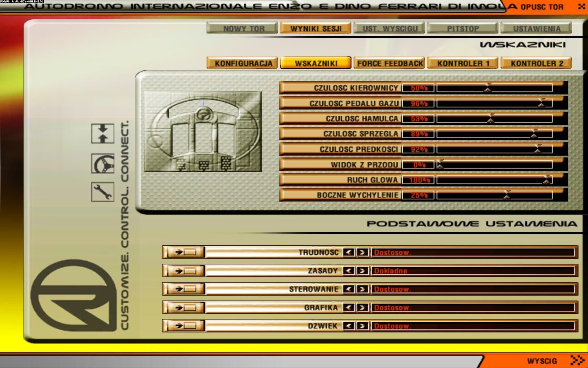Click the CZULOSC PEDALU GAZU slider
The height and width of the screenshot is (368, 588).
coord(494,103)
